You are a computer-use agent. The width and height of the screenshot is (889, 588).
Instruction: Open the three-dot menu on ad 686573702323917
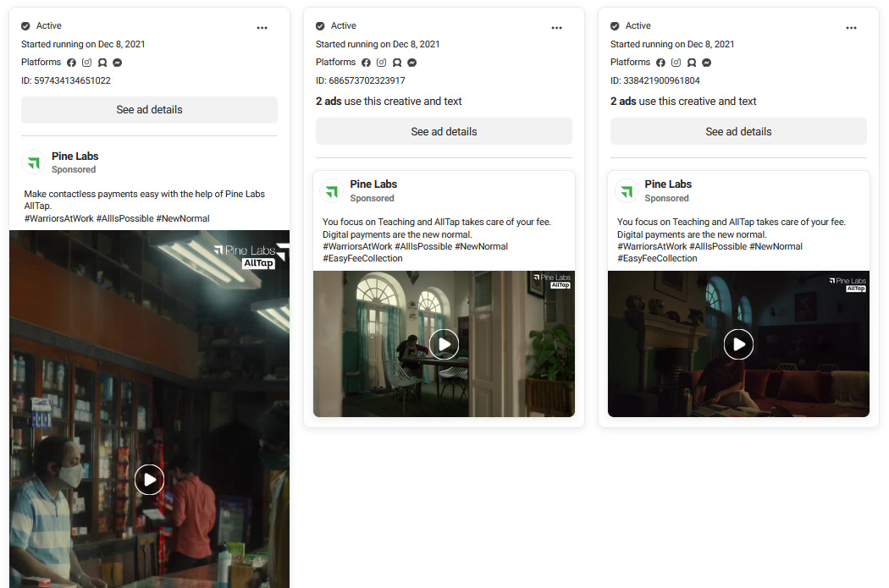[x=557, y=28]
